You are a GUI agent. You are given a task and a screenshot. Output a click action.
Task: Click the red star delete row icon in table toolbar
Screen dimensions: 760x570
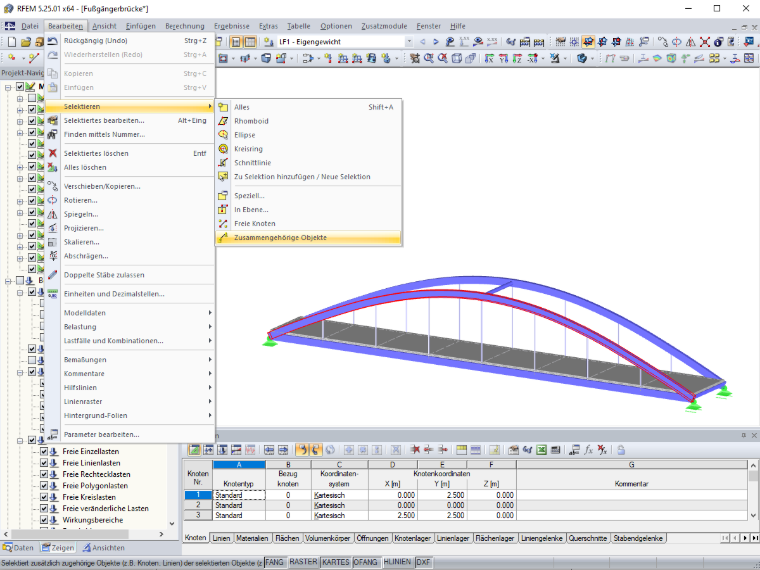(415, 450)
